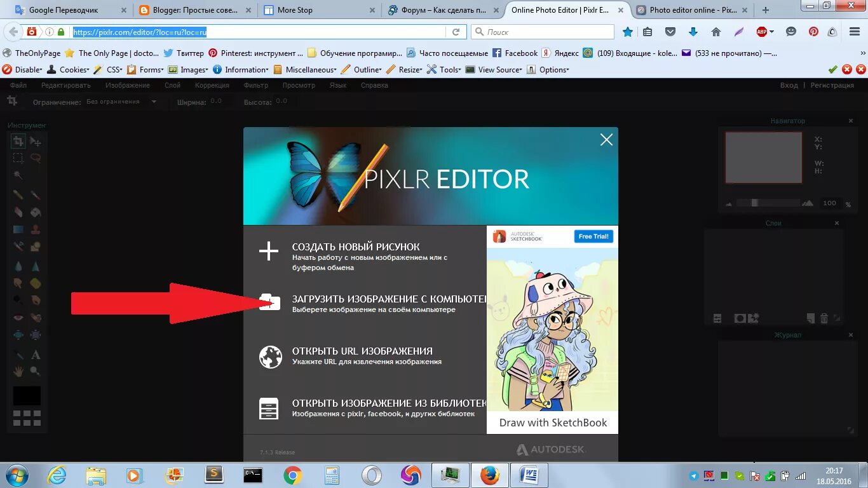Select the Magic Wand tool
This screenshot has height=488, width=868.
pos(18,176)
